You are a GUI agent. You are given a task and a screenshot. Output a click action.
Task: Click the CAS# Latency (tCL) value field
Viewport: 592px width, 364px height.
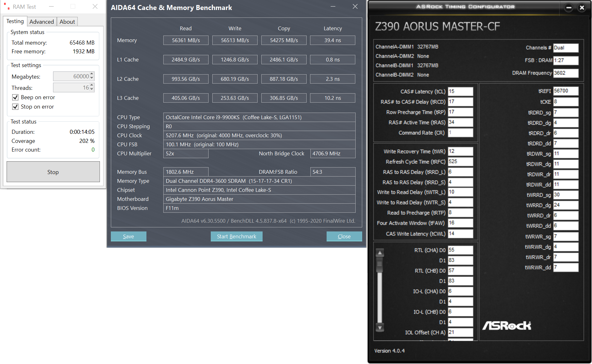[461, 91]
